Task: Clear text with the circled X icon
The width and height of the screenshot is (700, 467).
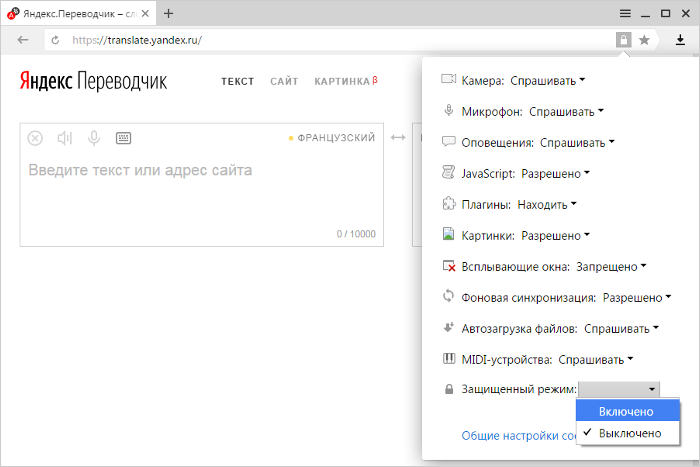Action: click(x=35, y=138)
